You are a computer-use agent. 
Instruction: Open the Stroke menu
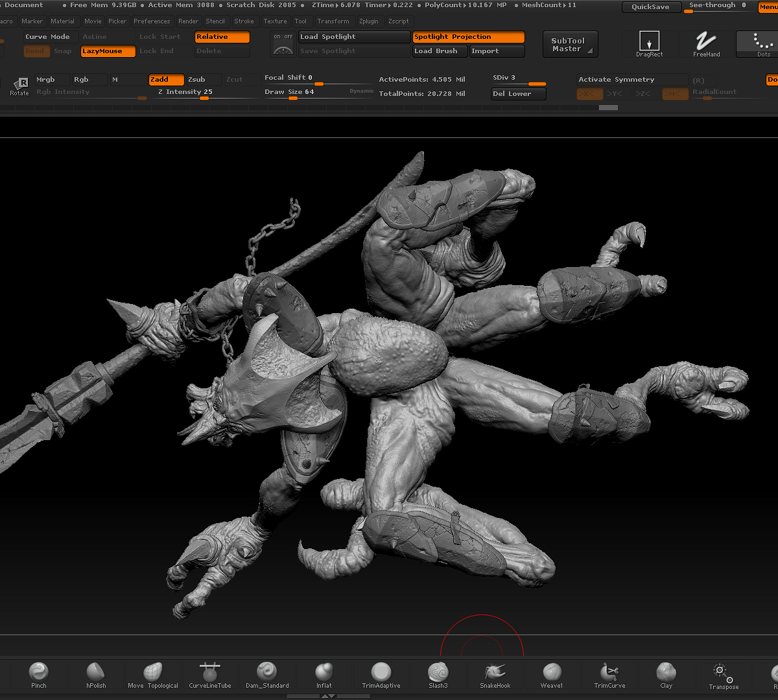(244, 21)
